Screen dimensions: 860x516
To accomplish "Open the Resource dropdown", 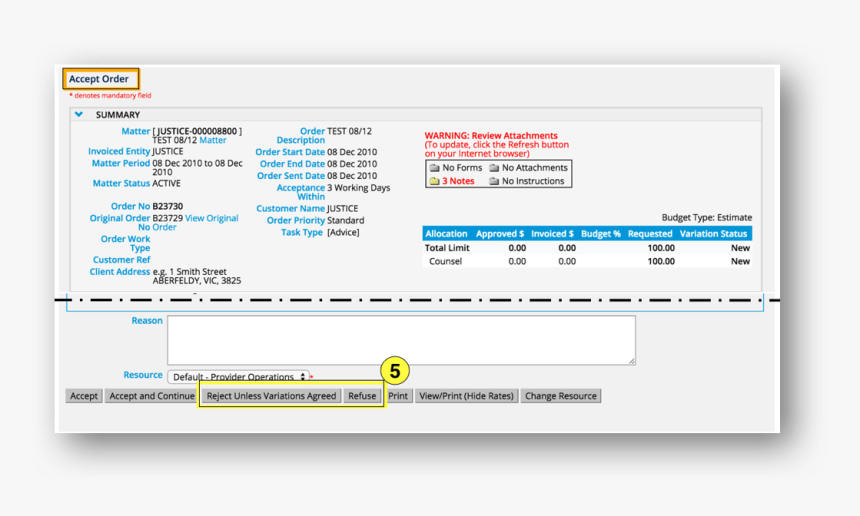I will tap(238, 377).
